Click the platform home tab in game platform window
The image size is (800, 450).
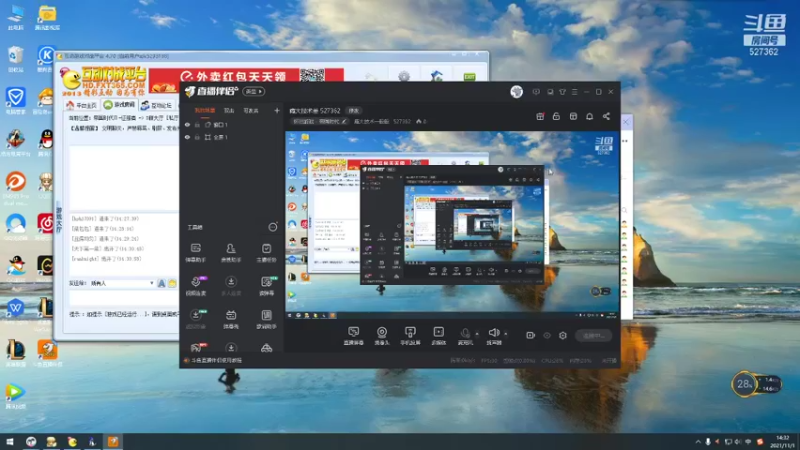pos(82,105)
